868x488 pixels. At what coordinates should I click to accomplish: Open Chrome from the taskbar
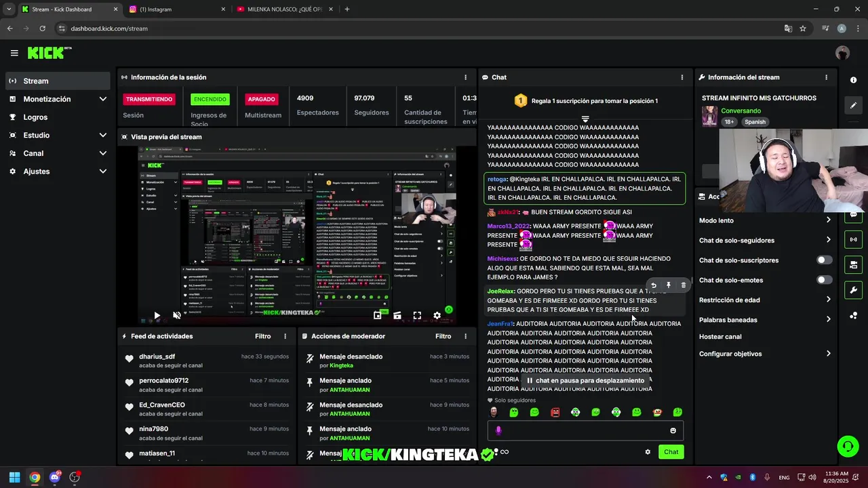(35, 477)
